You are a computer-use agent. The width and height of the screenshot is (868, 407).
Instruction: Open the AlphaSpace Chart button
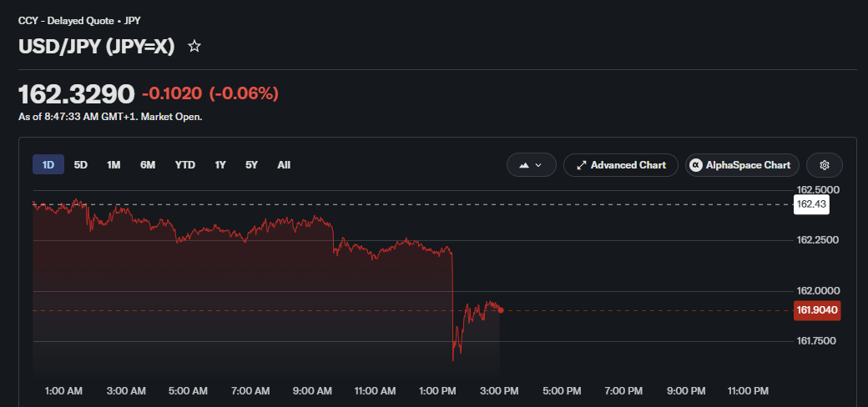coord(742,165)
